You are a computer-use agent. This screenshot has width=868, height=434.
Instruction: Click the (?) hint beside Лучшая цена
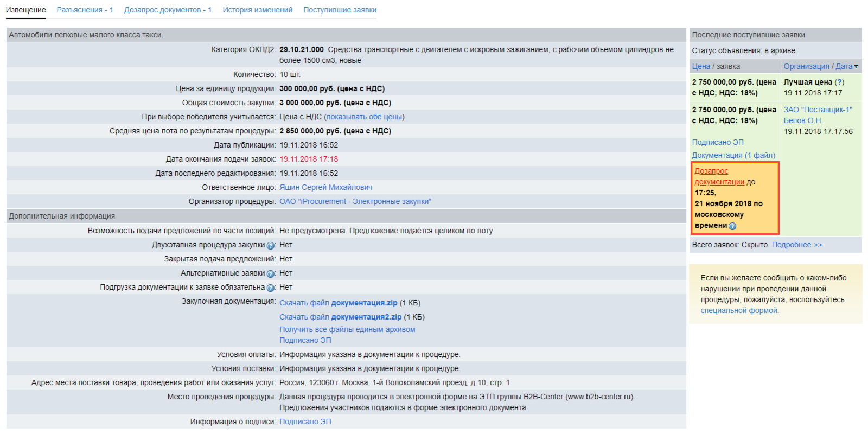click(839, 82)
